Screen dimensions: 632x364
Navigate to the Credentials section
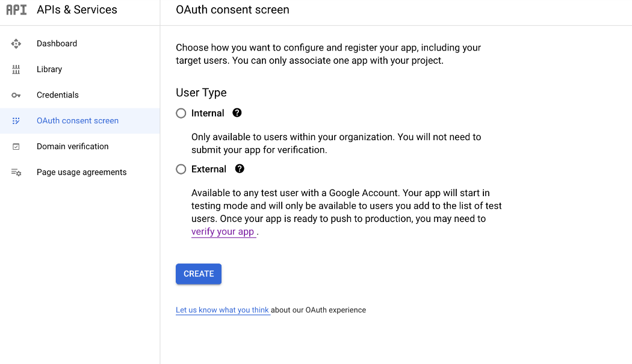[58, 95]
